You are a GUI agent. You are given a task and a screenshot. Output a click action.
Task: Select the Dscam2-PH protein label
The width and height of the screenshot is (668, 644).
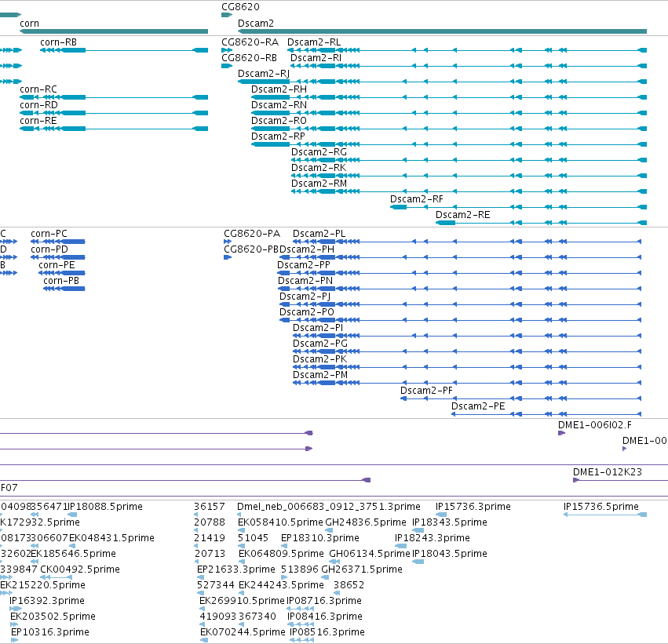(x=307, y=249)
